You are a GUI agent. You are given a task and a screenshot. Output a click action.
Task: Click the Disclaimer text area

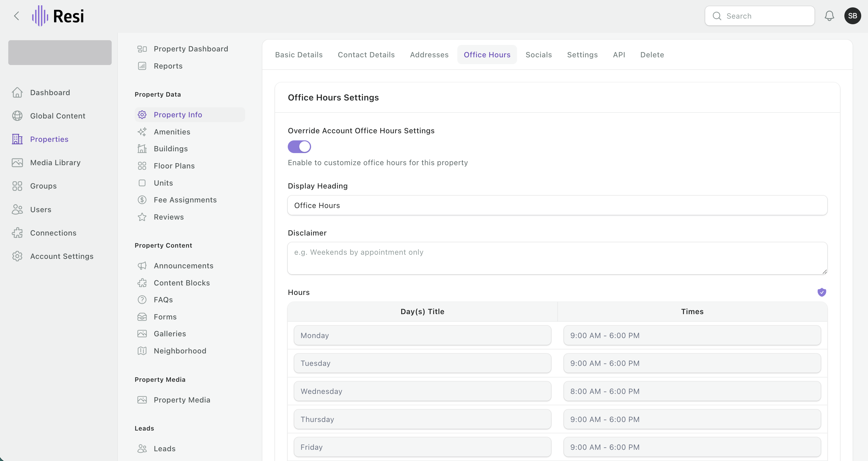click(x=557, y=258)
